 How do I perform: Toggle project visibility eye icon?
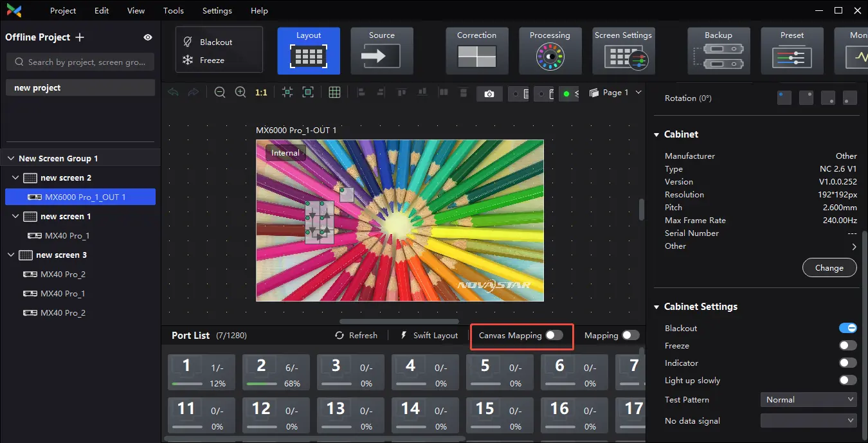(148, 37)
